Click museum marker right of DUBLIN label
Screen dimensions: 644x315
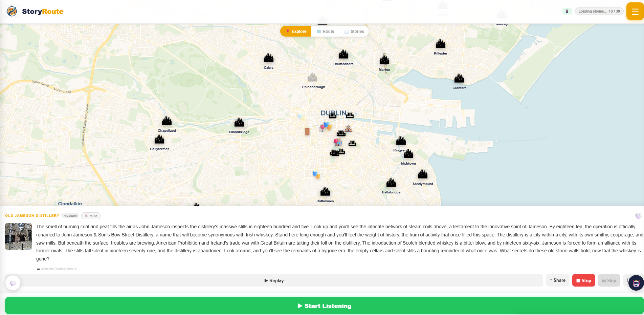(x=350, y=115)
